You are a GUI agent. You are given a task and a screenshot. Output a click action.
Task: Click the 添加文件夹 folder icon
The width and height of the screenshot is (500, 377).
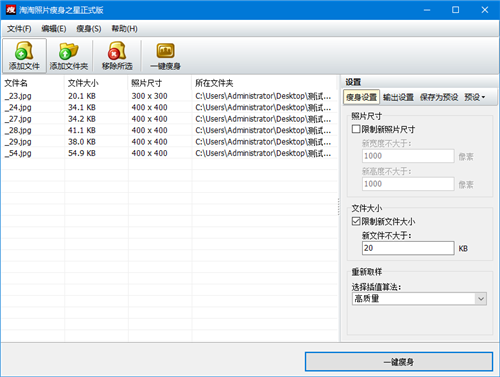click(x=69, y=51)
